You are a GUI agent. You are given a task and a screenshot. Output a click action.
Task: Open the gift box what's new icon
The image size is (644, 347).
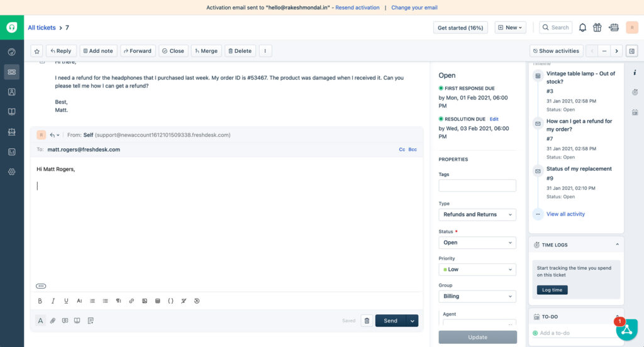coord(597,28)
